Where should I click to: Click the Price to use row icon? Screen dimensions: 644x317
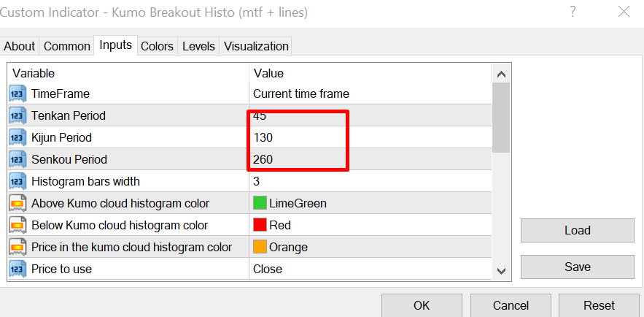coord(17,269)
